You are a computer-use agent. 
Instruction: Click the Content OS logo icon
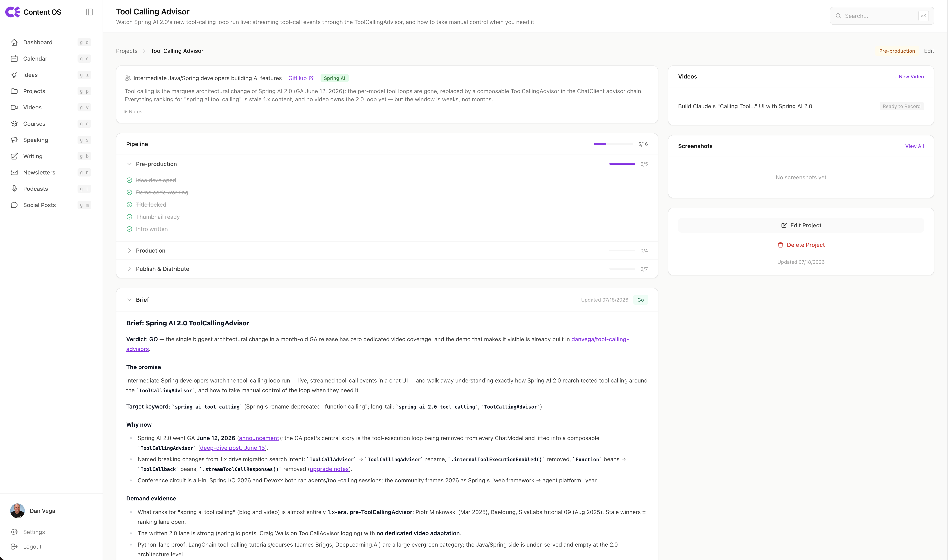13,12
